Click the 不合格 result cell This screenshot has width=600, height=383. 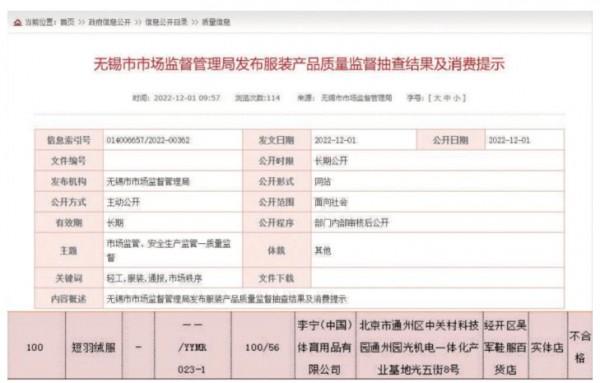[580, 346]
